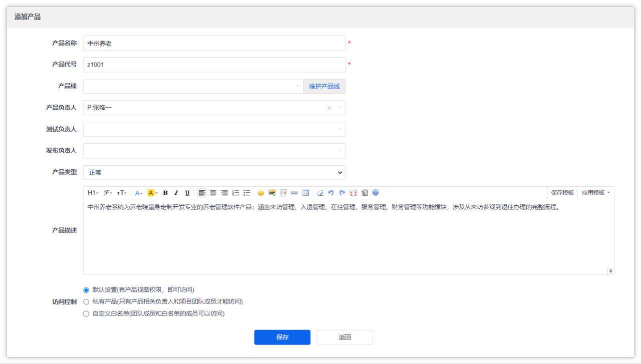Insert a bulleted list in description

(x=246, y=193)
